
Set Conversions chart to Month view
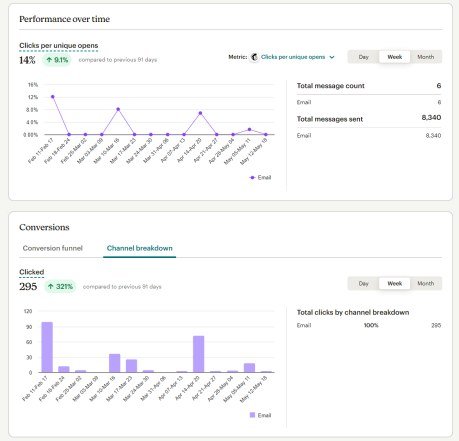(x=426, y=283)
